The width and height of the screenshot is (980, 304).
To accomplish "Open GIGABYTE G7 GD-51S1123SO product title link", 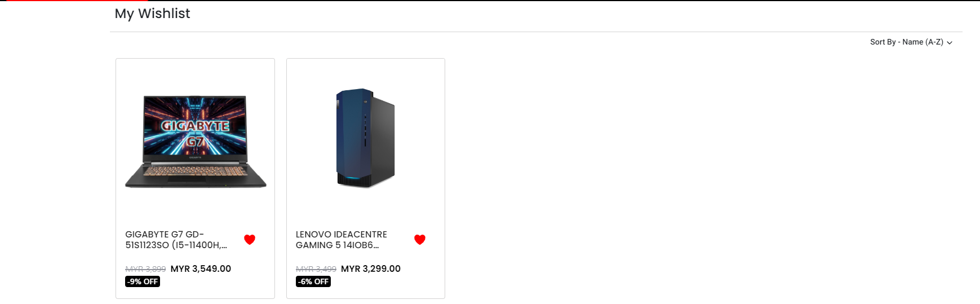I will [176, 240].
